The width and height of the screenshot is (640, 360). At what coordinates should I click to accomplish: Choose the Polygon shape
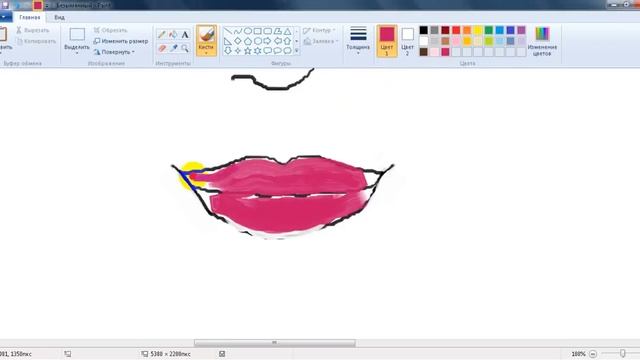pos(278,31)
